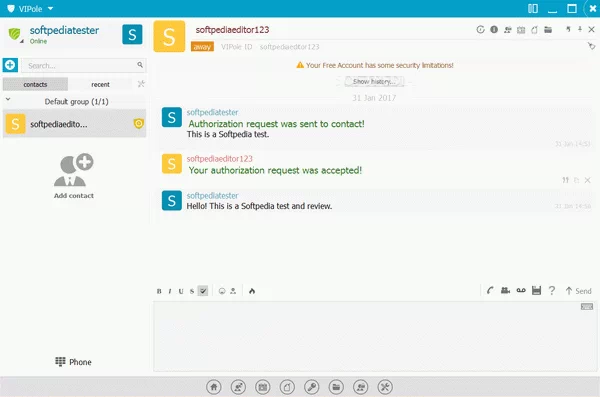Click the softpediaeditor123 name in the chat header
The image size is (600, 397).
coord(232,29)
